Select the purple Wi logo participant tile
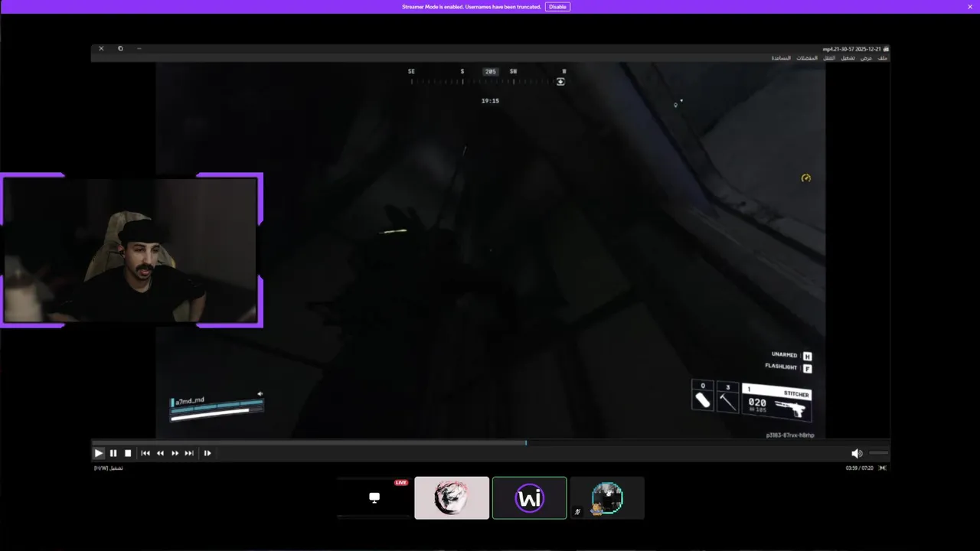The height and width of the screenshot is (551, 980). click(530, 498)
